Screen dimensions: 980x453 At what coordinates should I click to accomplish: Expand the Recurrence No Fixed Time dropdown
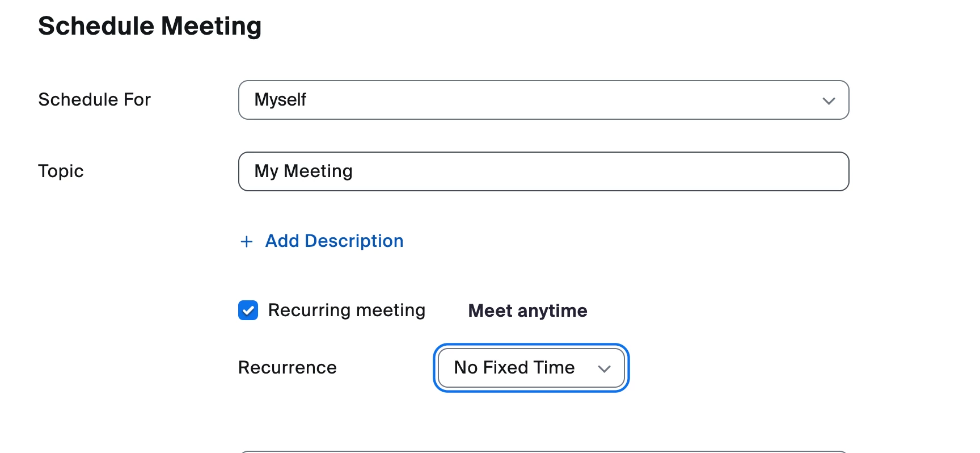point(531,368)
